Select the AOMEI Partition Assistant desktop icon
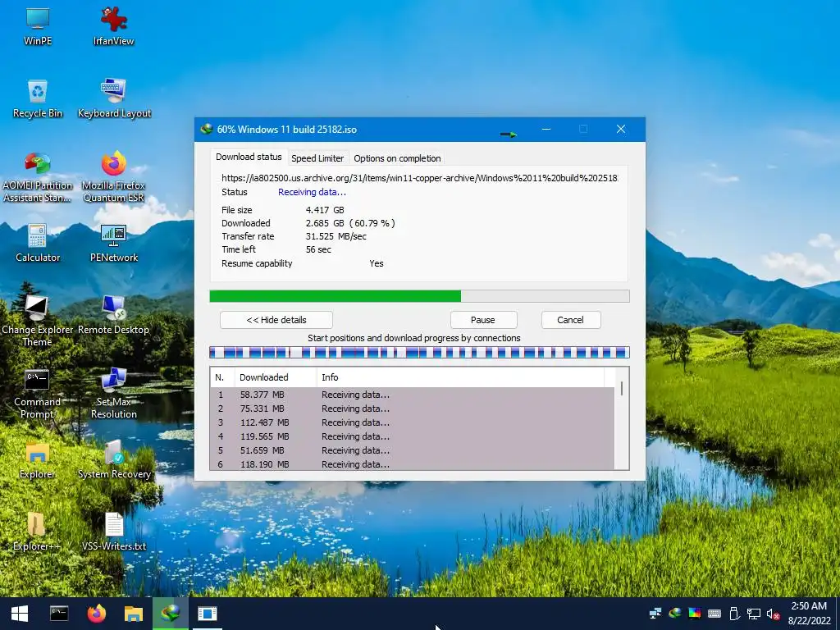This screenshot has width=840, height=630. [x=38, y=177]
